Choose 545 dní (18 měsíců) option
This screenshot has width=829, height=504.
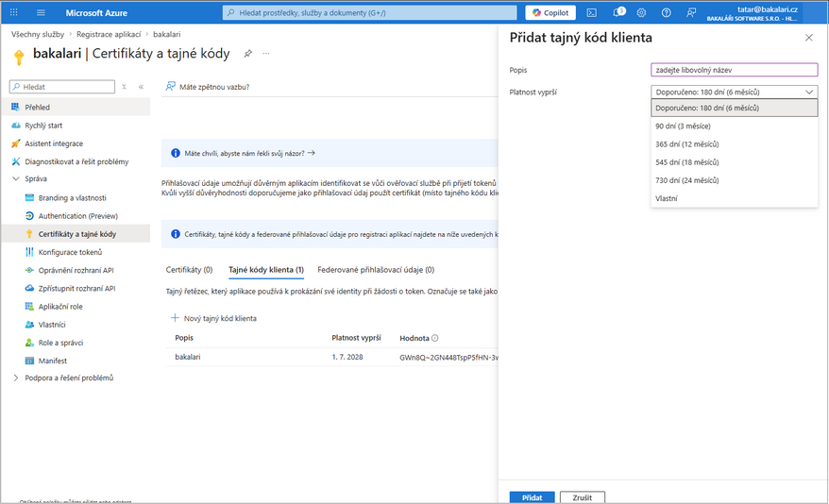(x=734, y=162)
